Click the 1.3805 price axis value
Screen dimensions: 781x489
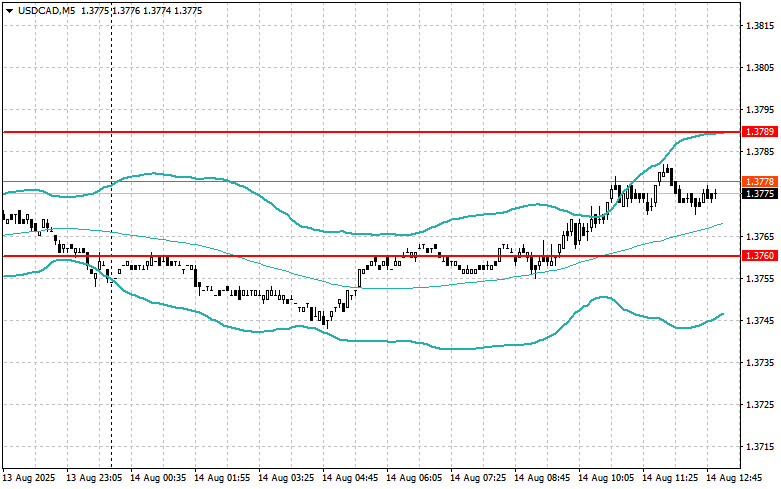[x=761, y=68]
